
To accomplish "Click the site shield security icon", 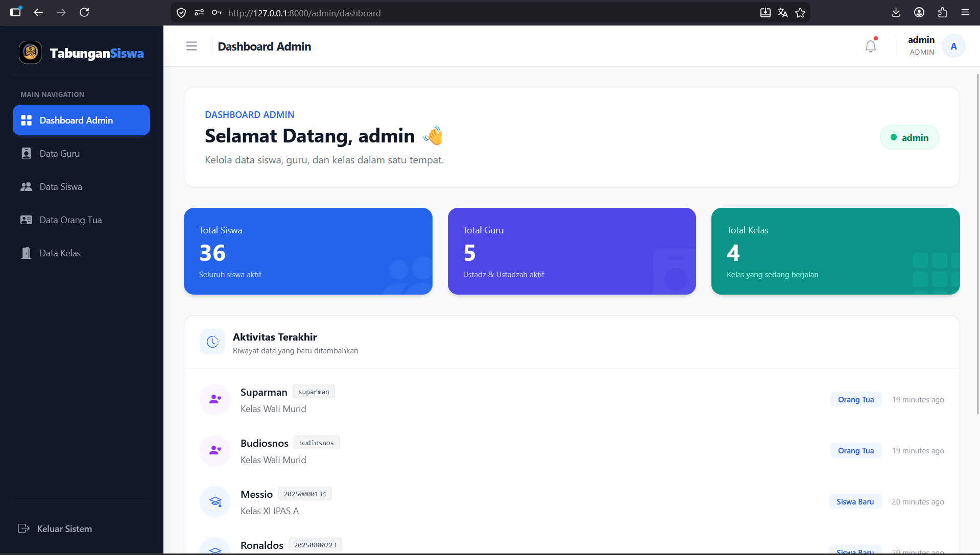I will point(181,13).
